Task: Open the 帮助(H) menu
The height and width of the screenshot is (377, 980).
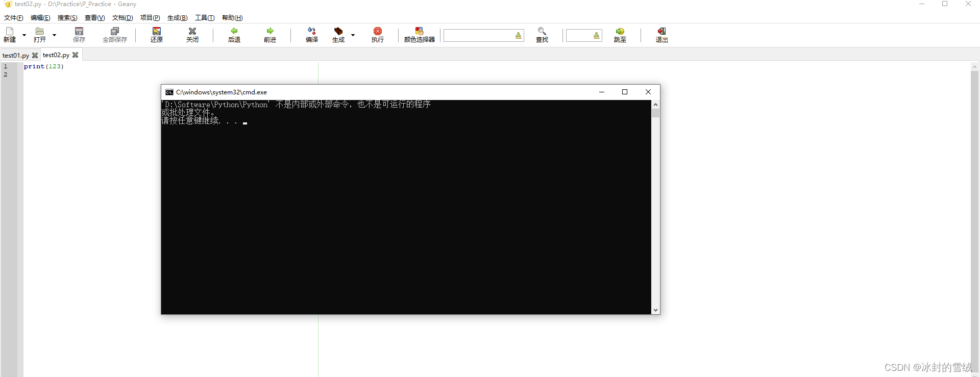Action: (x=232, y=18)
